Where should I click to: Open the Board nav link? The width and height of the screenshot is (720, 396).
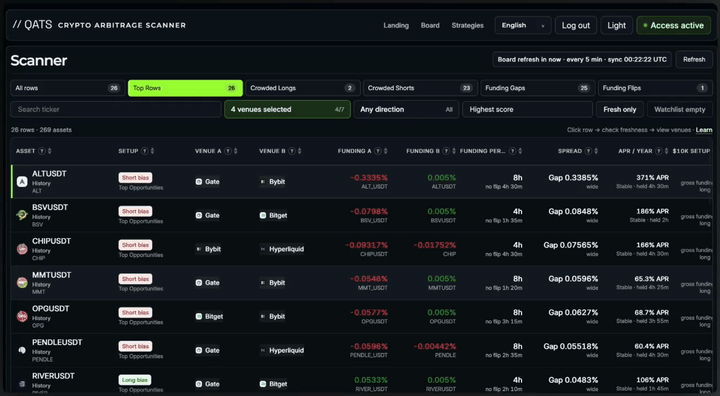click(430, 25)
